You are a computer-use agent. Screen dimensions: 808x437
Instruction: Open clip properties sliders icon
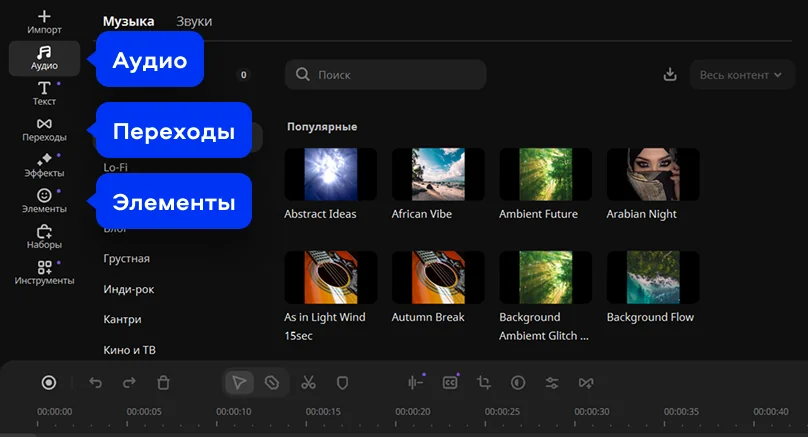[x=552, y=383]
